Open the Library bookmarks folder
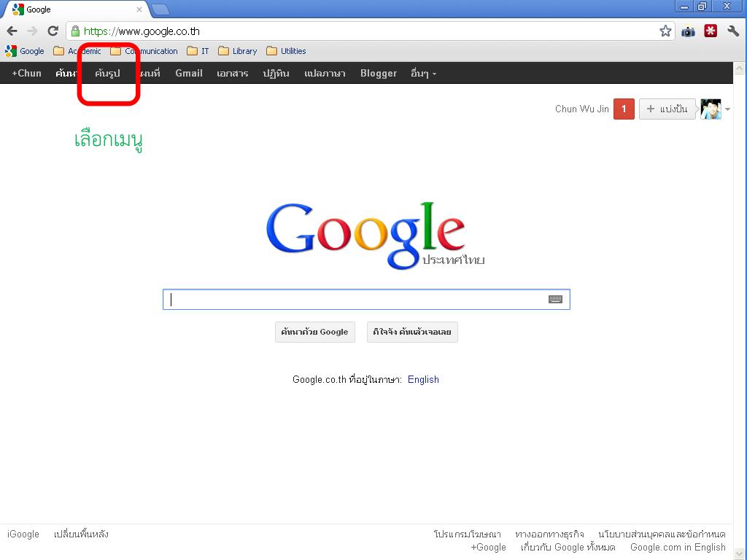 pos(238,51)
